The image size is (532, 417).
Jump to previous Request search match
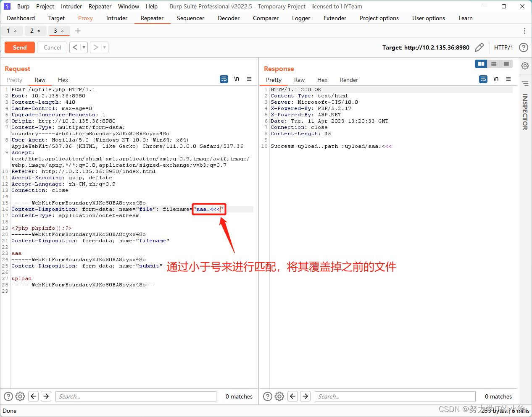tap(34, 396)
